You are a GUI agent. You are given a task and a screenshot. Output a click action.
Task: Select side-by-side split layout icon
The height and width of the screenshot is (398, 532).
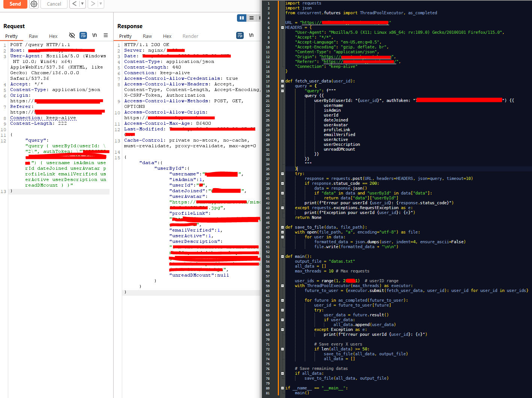coord(242,18)
